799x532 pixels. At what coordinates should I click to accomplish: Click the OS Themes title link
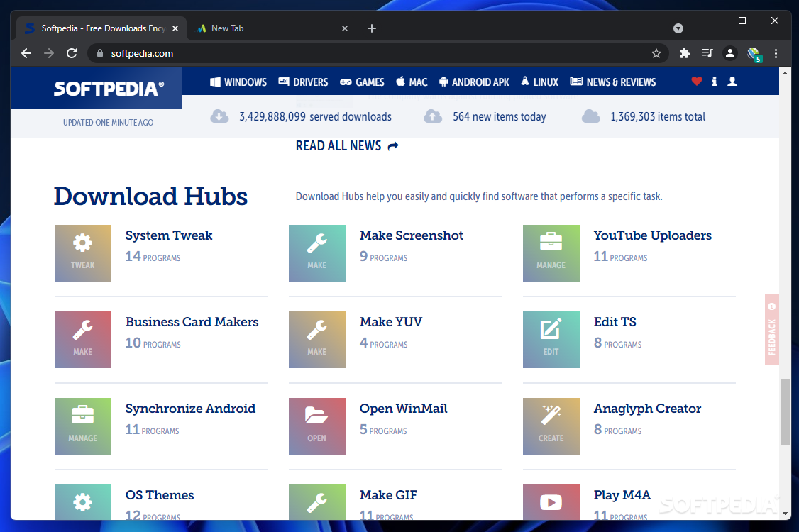160,495
